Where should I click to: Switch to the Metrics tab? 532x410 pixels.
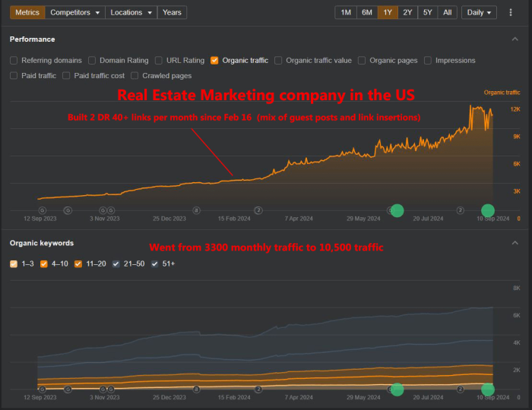pyautogui.click(x=27, y=13)
